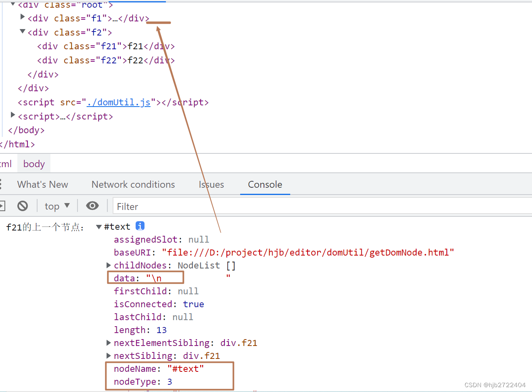The height and width of the screenshot is (392, 532).
Task: Clear the console output
Action: coord(23,206)
